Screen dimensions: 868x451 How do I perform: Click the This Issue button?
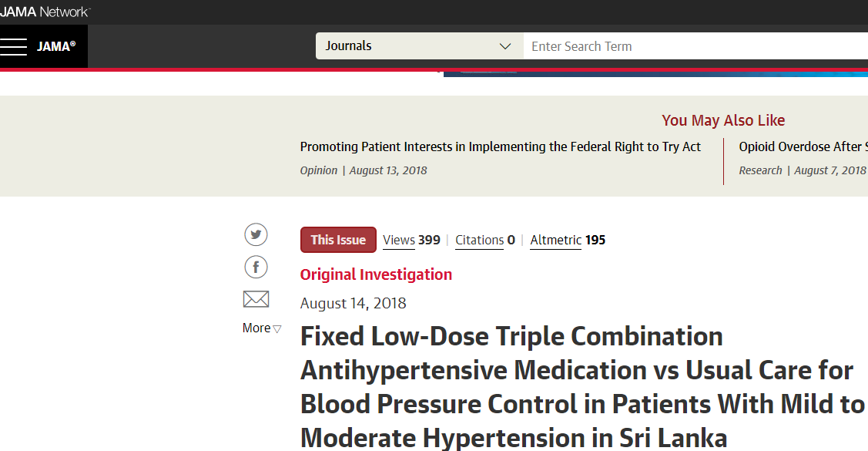(338, 240)
